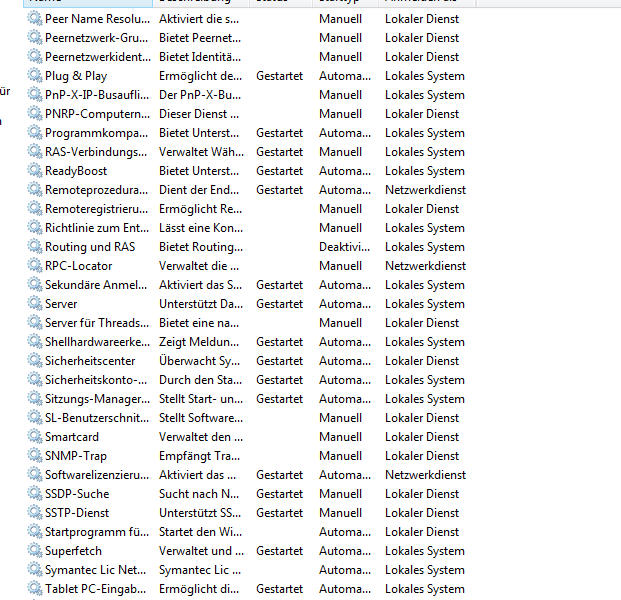This screenshot has width=621, height=600.
Task: Click the Sicherheitscenter service gear icon
Action: (35, 361)
